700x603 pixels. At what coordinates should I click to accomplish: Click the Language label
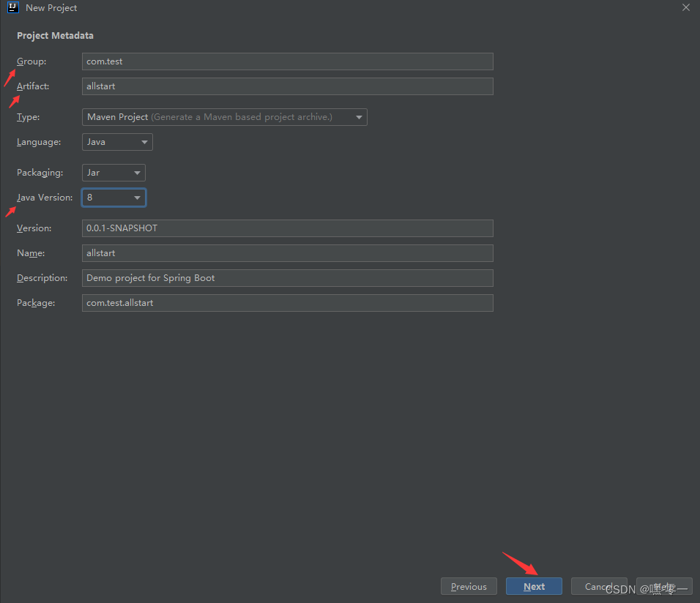(x=39, y=142)
